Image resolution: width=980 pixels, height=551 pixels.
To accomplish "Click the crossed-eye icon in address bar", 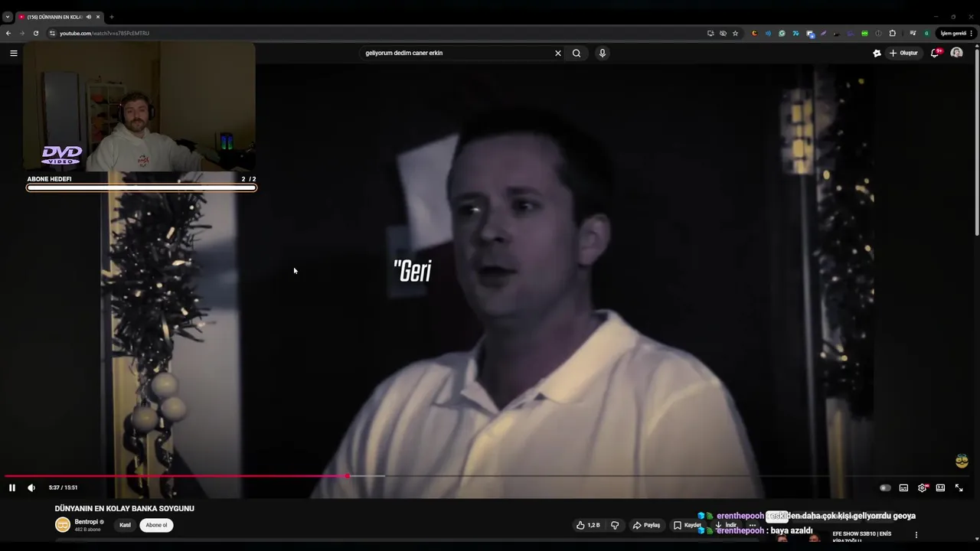I will click(723, 33).
